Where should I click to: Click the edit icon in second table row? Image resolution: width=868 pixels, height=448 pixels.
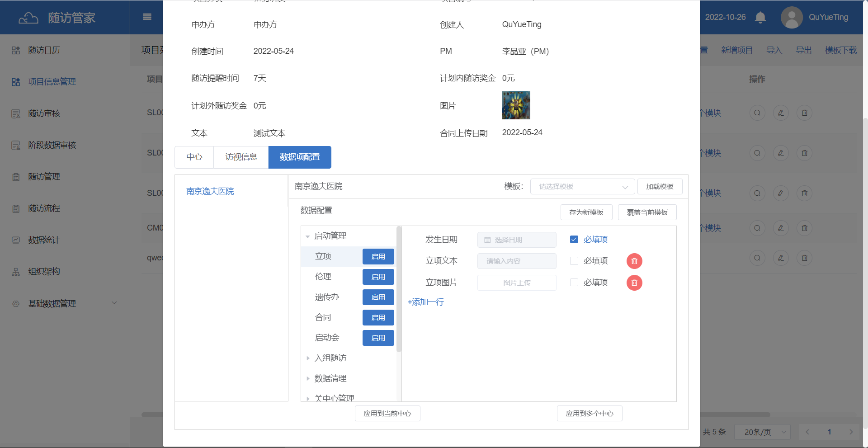[x=781, y=153]
